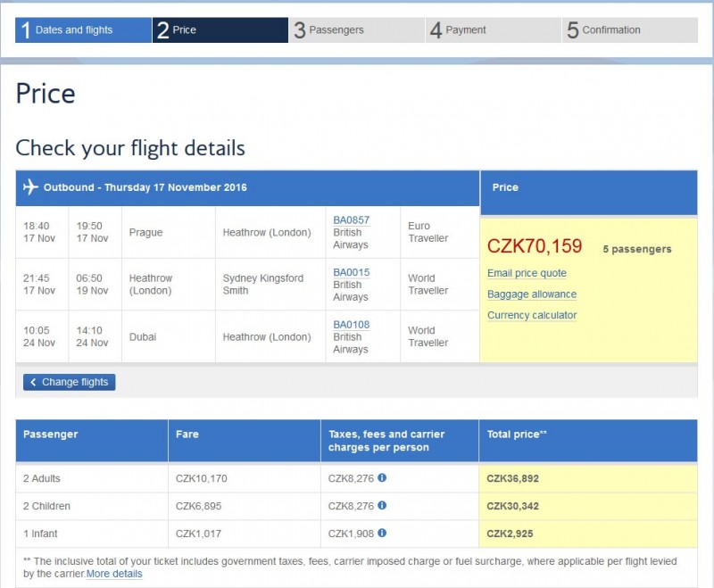714x588 pixels.
Task: Click the adult fare CZK10,170
Action: pyautogui.click(x=202, y=479)
